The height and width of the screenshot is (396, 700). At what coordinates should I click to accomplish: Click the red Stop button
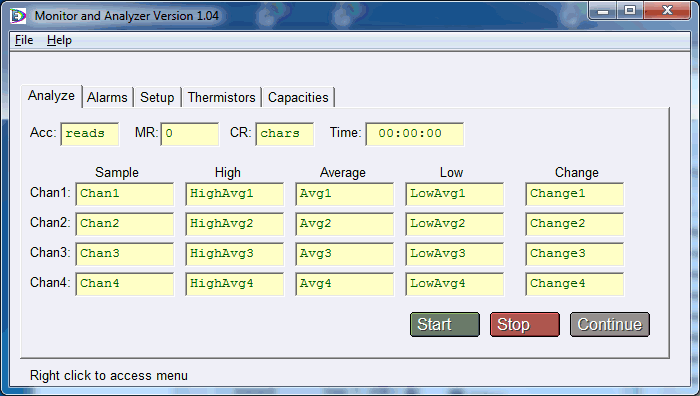[525, 325]
